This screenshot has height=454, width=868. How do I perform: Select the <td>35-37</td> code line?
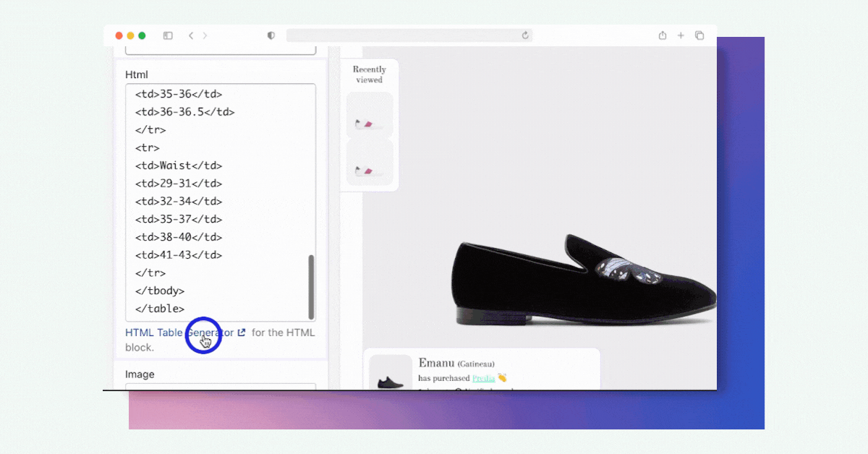179,219
